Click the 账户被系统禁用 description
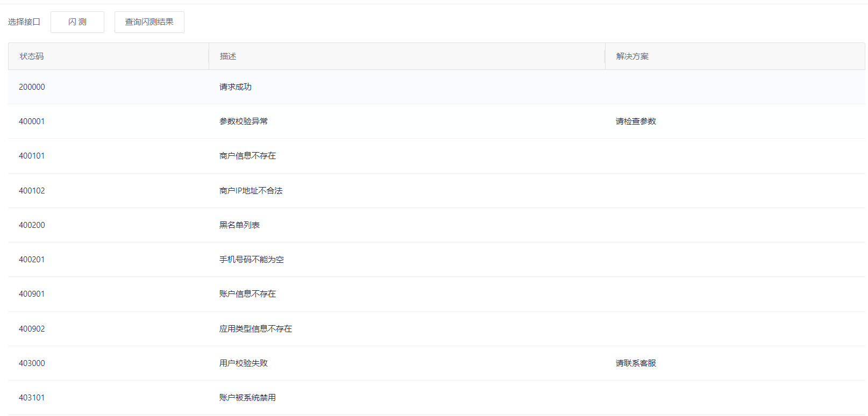Screen dimensions: 868x416 (x=247, y=398)
